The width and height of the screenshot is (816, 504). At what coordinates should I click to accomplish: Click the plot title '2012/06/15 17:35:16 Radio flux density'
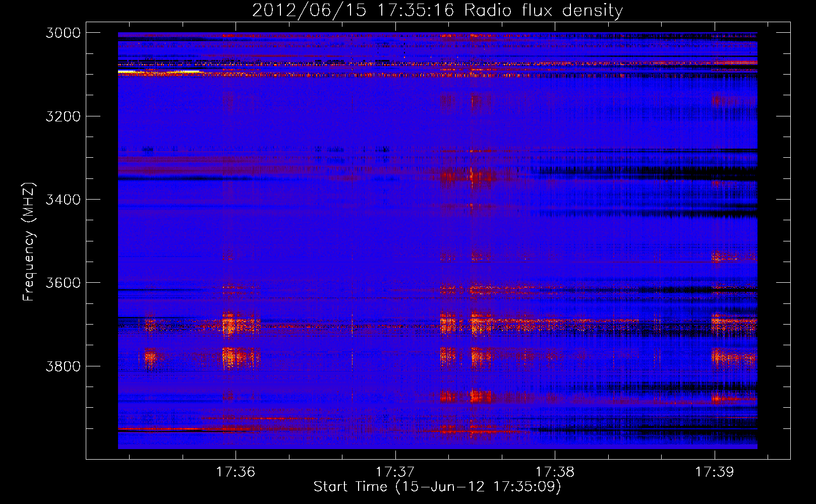click(437, 10)
